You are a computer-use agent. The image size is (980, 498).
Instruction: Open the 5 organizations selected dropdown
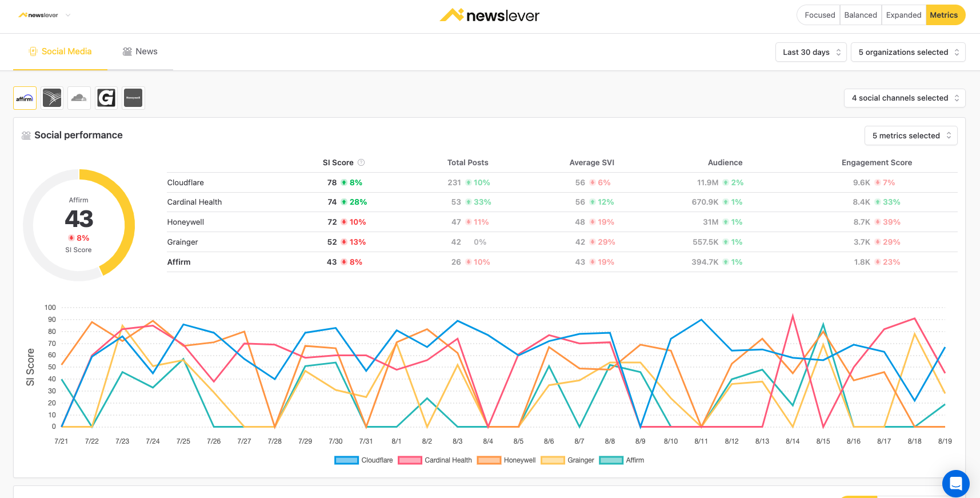(908, 52)
